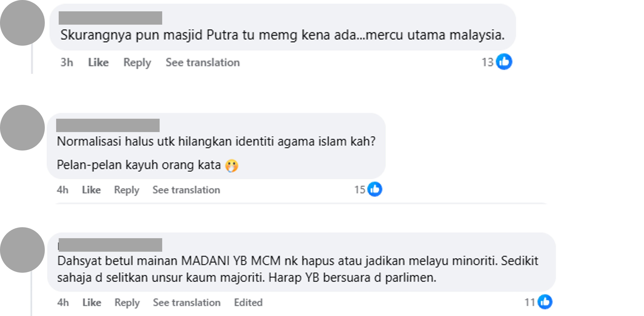See translation of the masjid Putra comment

pos(202,62)
